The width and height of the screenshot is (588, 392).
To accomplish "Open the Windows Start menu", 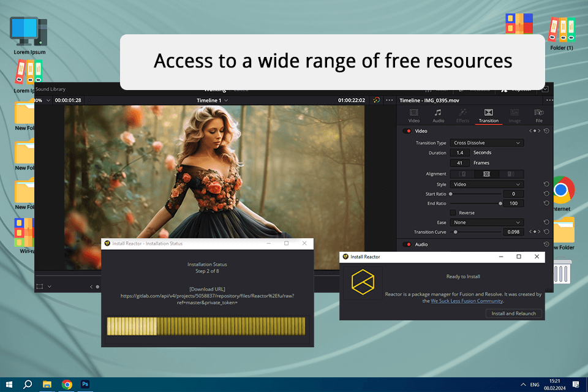I will pyautogui.click(x=9, y=385).
